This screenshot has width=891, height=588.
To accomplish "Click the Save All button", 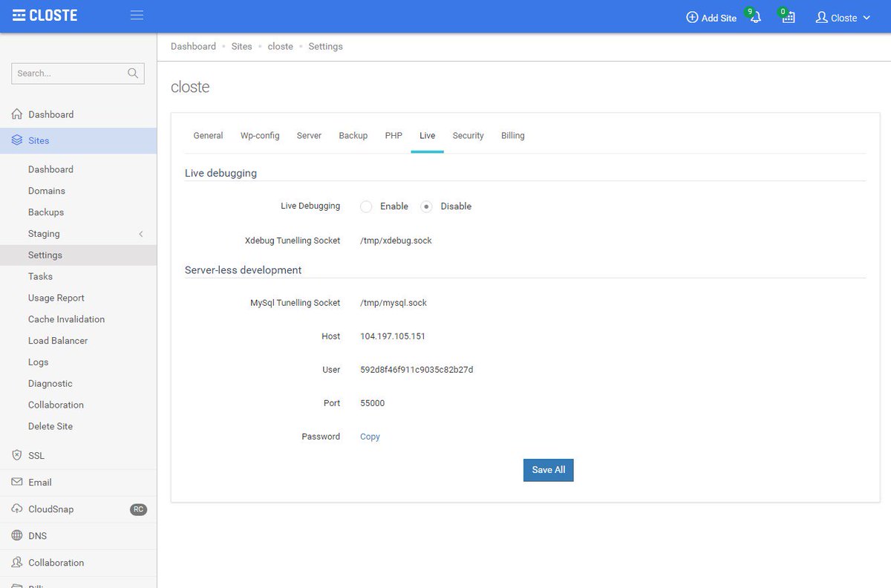I will tap(549, 470).
